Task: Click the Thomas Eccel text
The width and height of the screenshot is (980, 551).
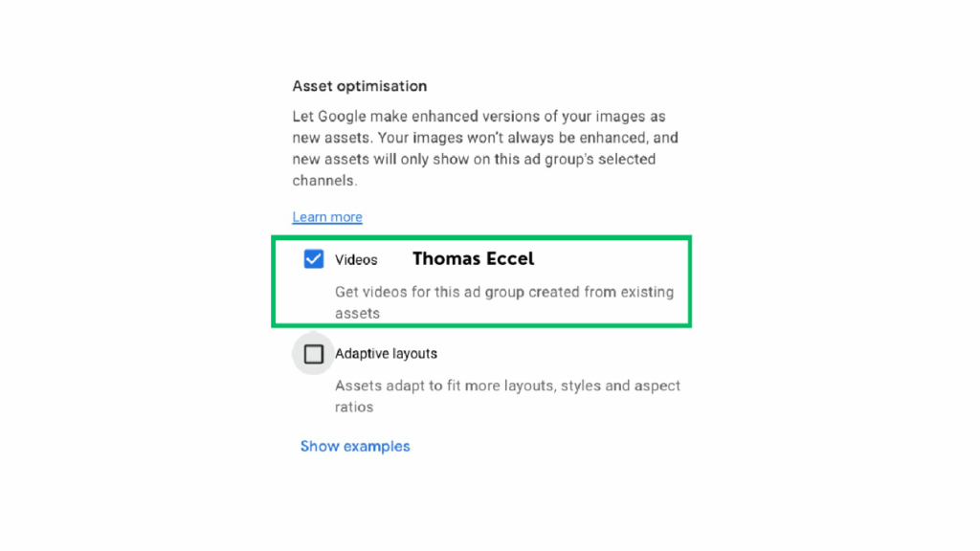Action: point(472,258)
